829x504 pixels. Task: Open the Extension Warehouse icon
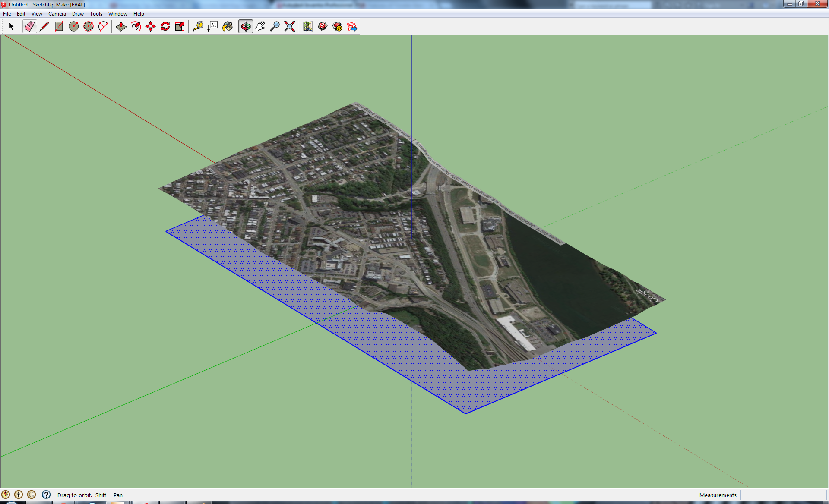click(337, 26)
